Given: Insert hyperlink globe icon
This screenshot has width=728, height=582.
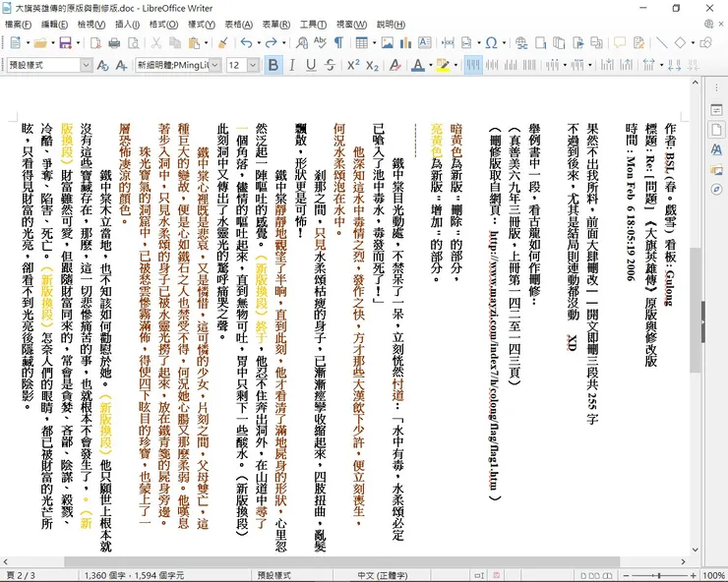Looking at the screenshot, I should pyautogui.click(x=521, y=43).
